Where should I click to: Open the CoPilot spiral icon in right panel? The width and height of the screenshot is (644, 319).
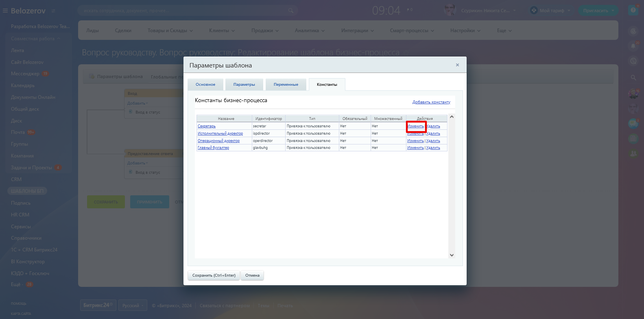(x=633, y=31)
